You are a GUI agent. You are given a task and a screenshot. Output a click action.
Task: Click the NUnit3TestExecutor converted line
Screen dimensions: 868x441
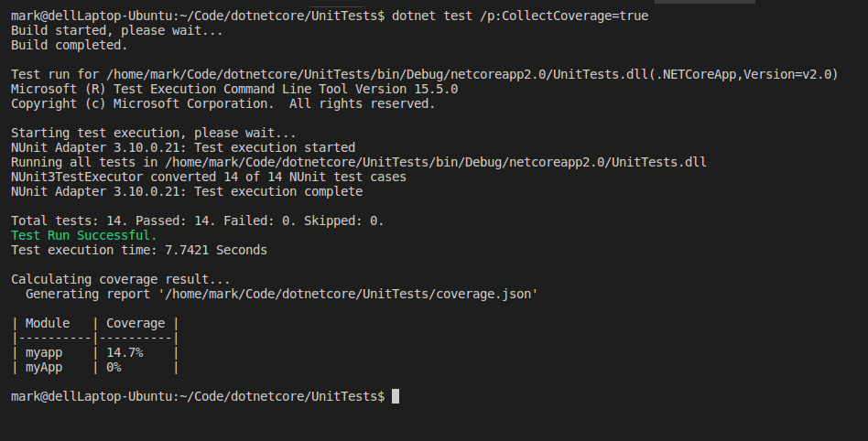tap(209, 177)
